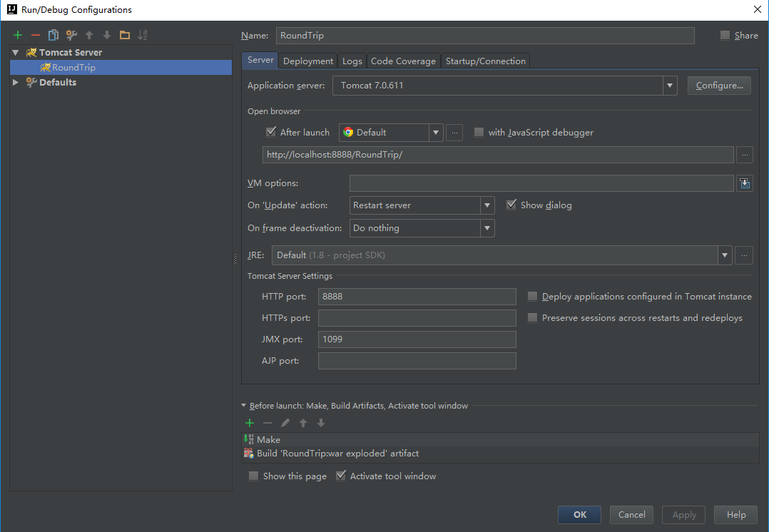Check Show this page option
Viewport: 769px width, 532px height.
(253, 476)
